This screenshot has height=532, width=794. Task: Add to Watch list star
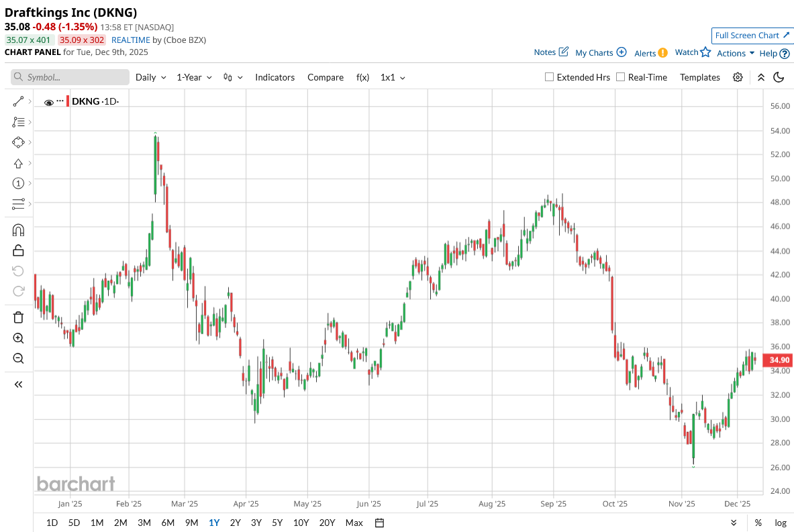pos(693,52)
